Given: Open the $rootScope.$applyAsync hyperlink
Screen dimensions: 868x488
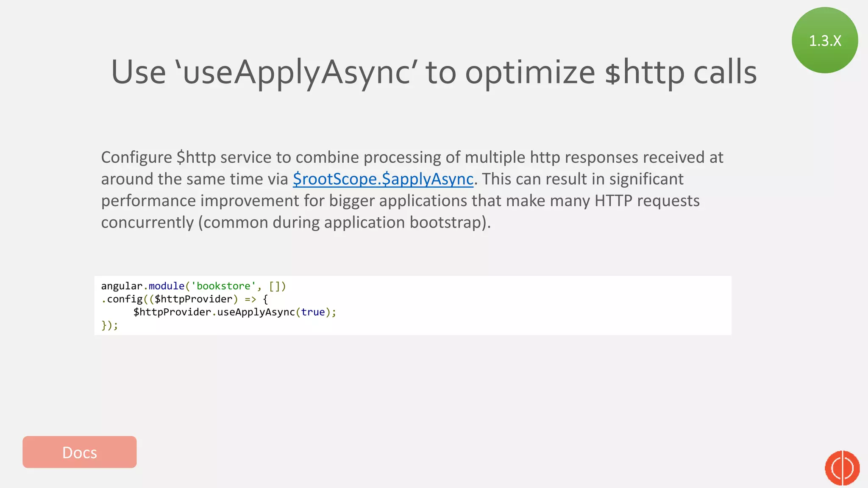Looking at the screenshot, I should click(x=383, y=179).
